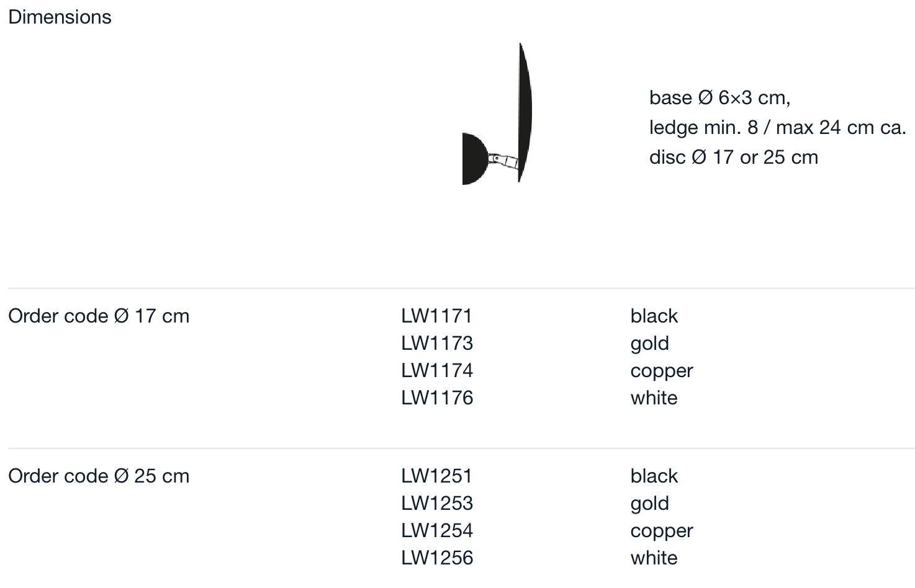Select the Dimensions heading

point(60,17)
